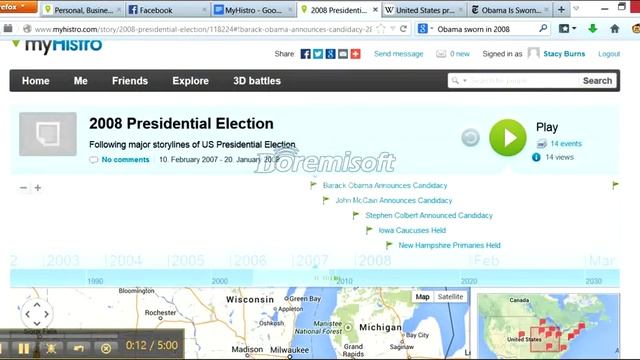Screen dimensions: 640x360
Task: Open Home in navigation bar
Action: (36, 81)
